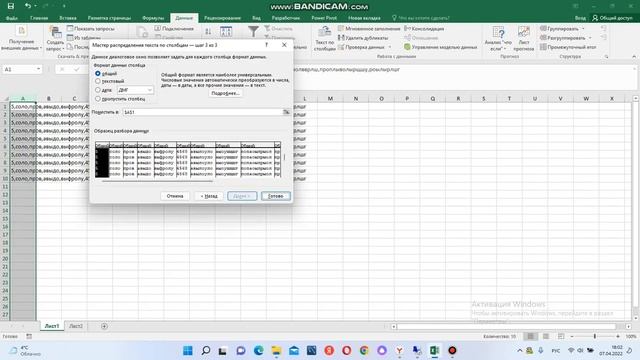The width and height of the screenshot is (640, 360).
Task: Click the Back button in the wizard
Action: click(x=209, y=196)
